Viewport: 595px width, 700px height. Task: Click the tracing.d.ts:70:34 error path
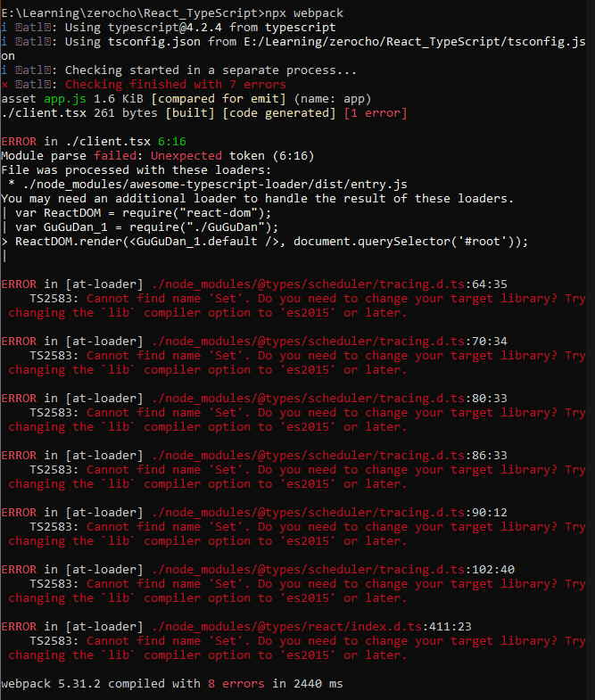click(329, 342)
